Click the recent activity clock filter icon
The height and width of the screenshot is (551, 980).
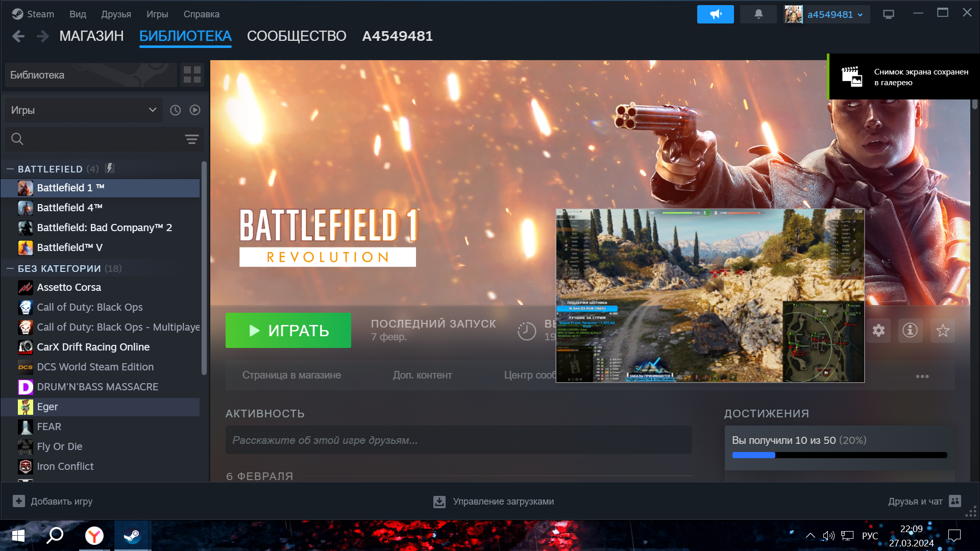pyautogui.click(x=175, y=110)
